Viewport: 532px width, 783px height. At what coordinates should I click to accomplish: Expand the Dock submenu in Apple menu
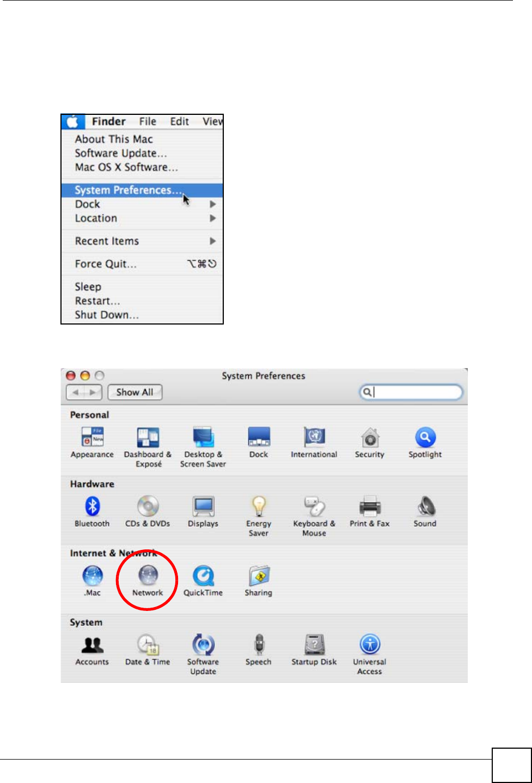click(x=142, y=204)
